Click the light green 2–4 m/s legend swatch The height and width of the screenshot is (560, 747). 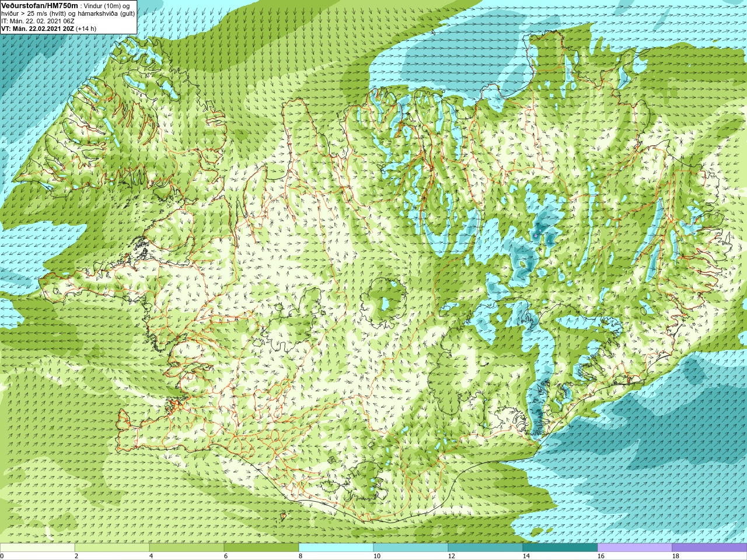[112, 548]
